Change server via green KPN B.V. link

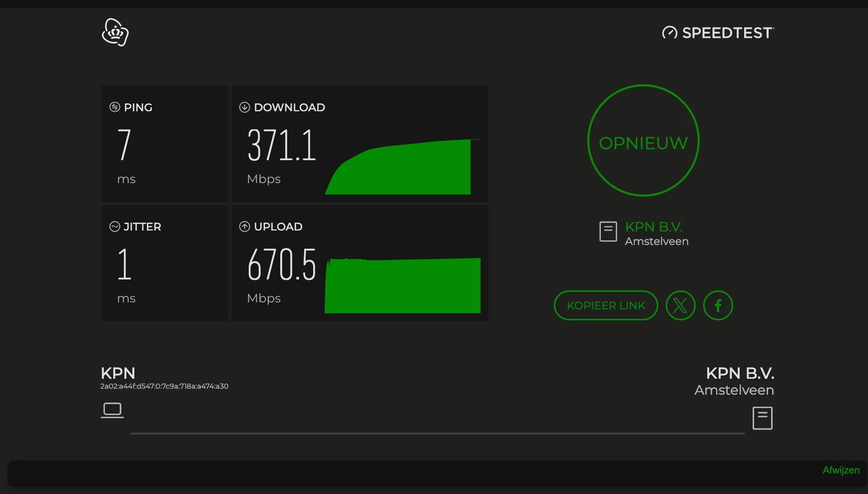click(x=654, y=227)
